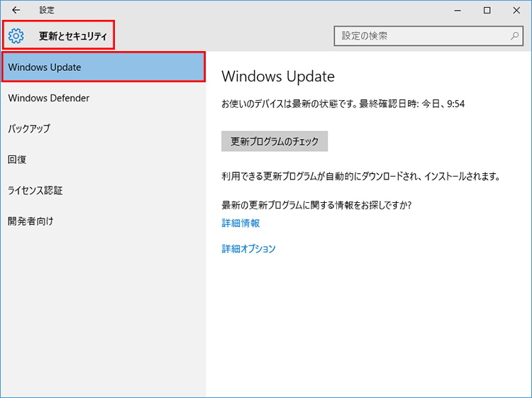
Task: Maximize the Settings window
Action: coord(487,11)
